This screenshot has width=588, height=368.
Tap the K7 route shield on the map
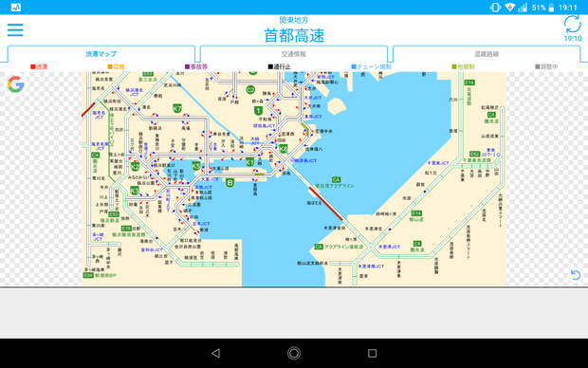[177, 108]
